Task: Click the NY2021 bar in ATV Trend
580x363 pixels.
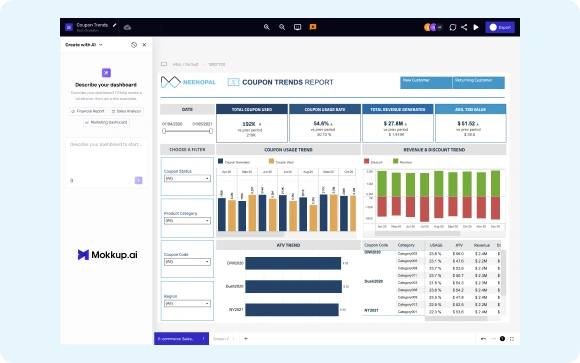Action: (292, 310)
